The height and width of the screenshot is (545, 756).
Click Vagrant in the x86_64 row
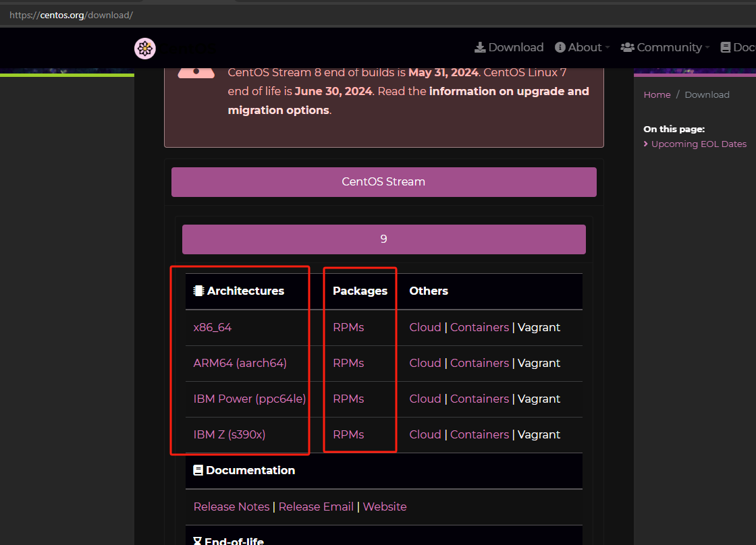click(x=539, y=327)
